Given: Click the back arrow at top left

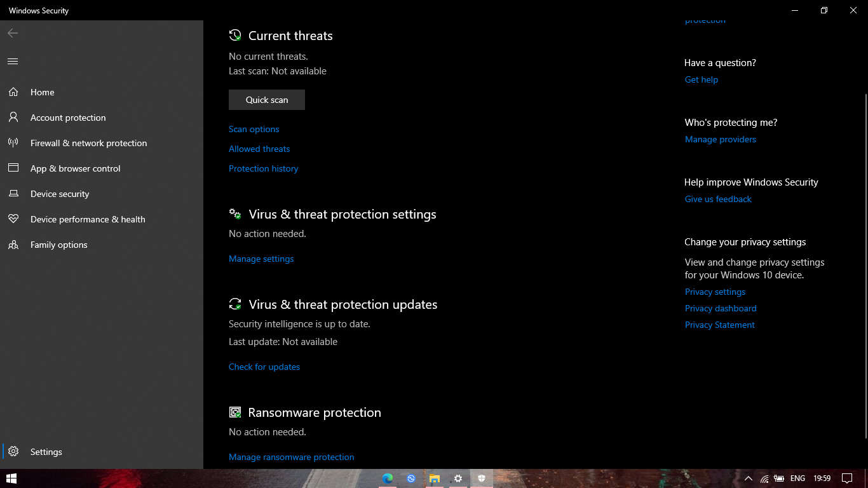Looking at the screenshot, I should point(12,33).
